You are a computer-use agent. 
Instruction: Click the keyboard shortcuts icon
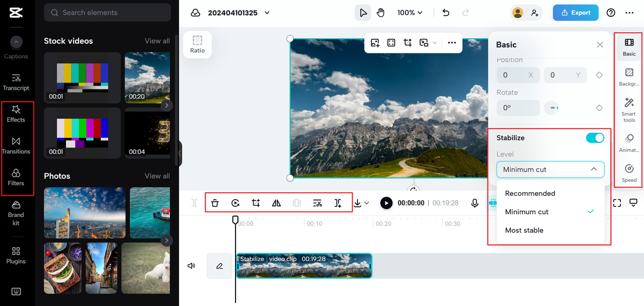(16, 291)
